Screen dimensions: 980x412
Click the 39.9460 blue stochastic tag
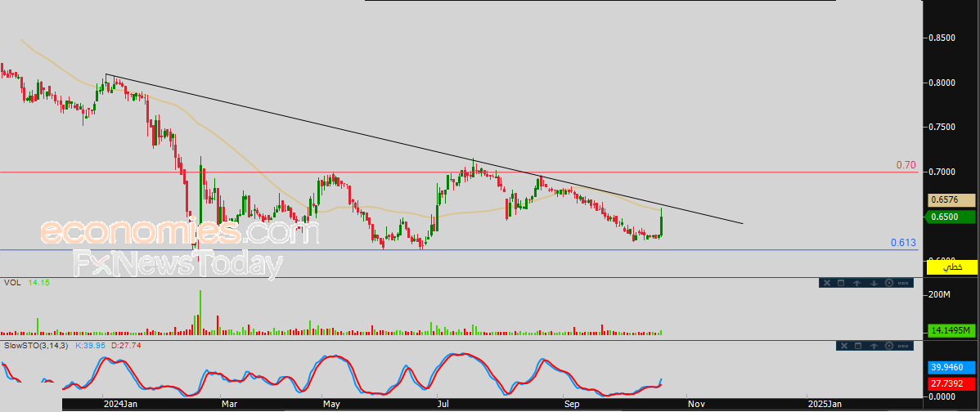tap(952, 369)
